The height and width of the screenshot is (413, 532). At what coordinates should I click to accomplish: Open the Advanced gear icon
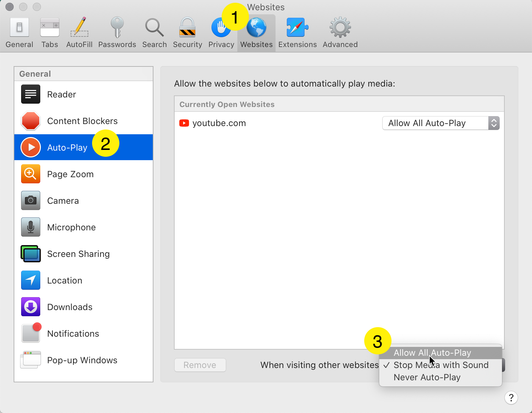(340, 28)
